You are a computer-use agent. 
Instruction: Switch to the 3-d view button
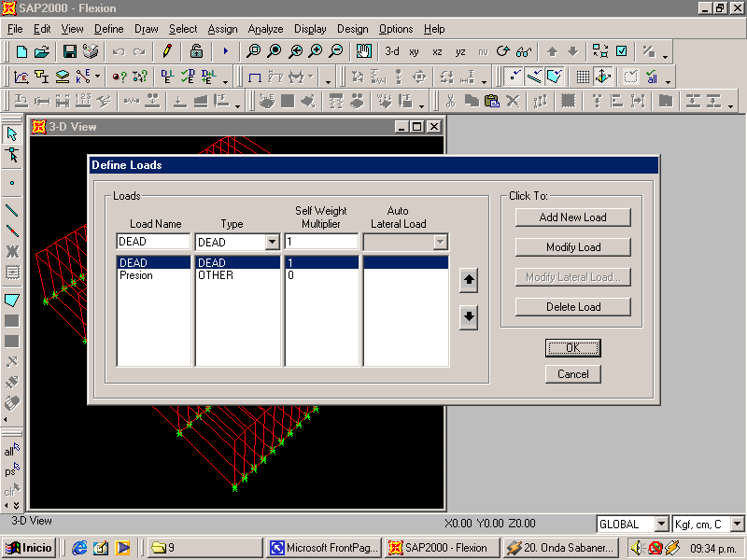pos(392,51)
